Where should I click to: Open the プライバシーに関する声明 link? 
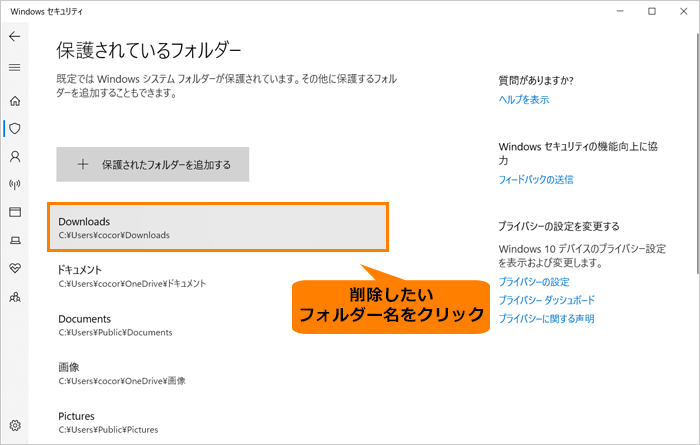(x=546, y=319)
